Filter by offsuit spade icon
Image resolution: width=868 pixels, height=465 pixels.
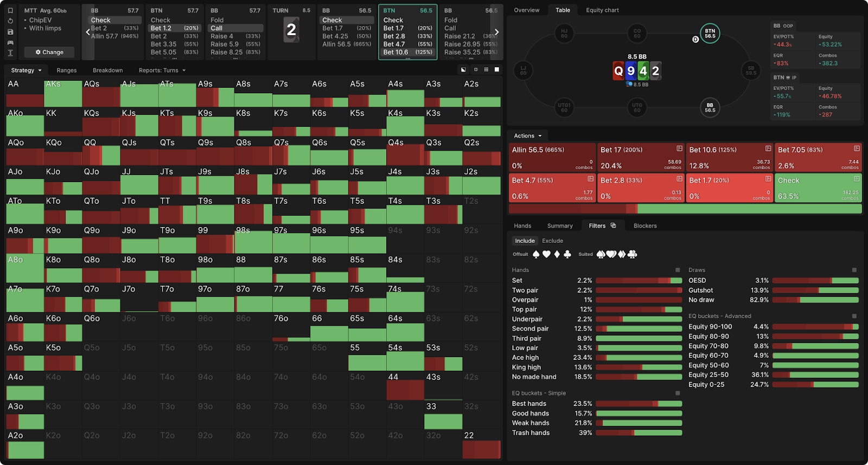pyautogui.click(x=536, y=254)
